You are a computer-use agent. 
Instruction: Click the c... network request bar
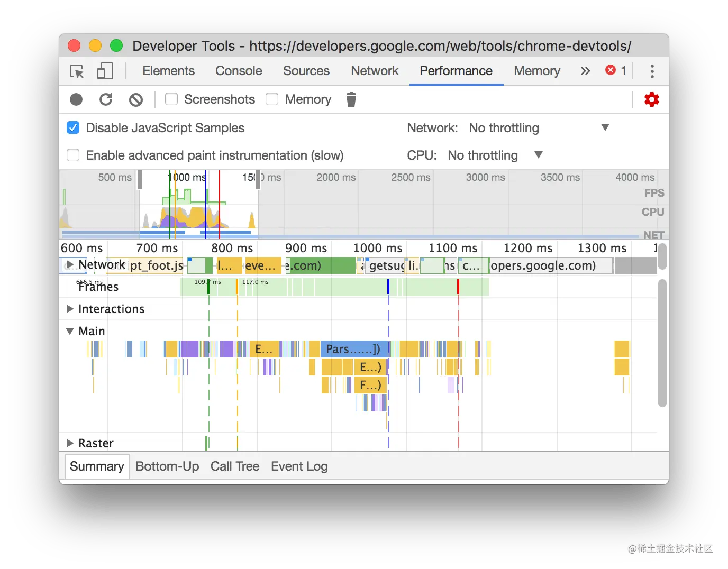click(472, 265)
